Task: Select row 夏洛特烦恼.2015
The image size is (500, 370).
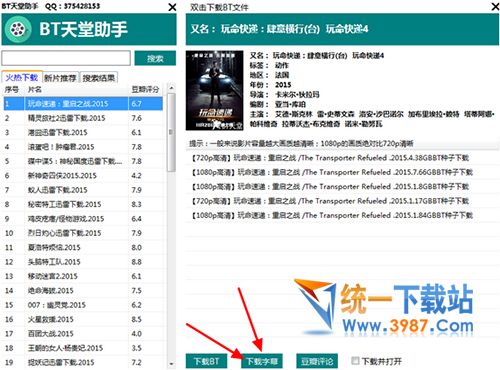Action: (83, 247)
